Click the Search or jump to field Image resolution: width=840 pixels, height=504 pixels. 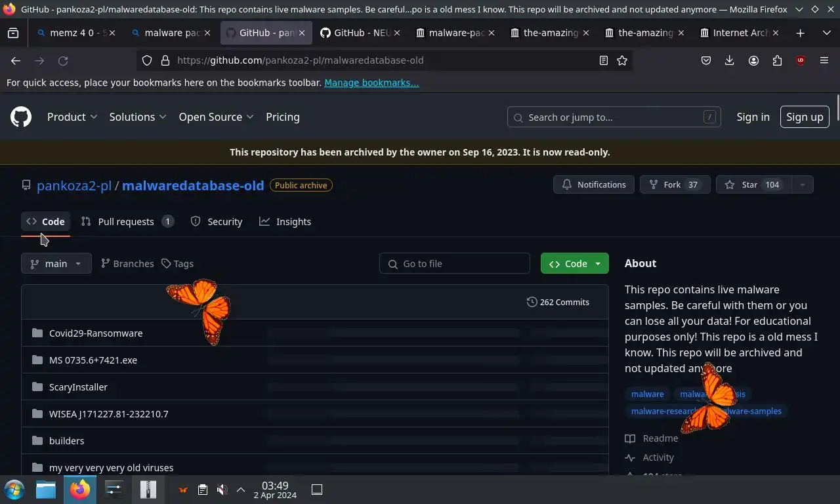(x=614, y=117)
